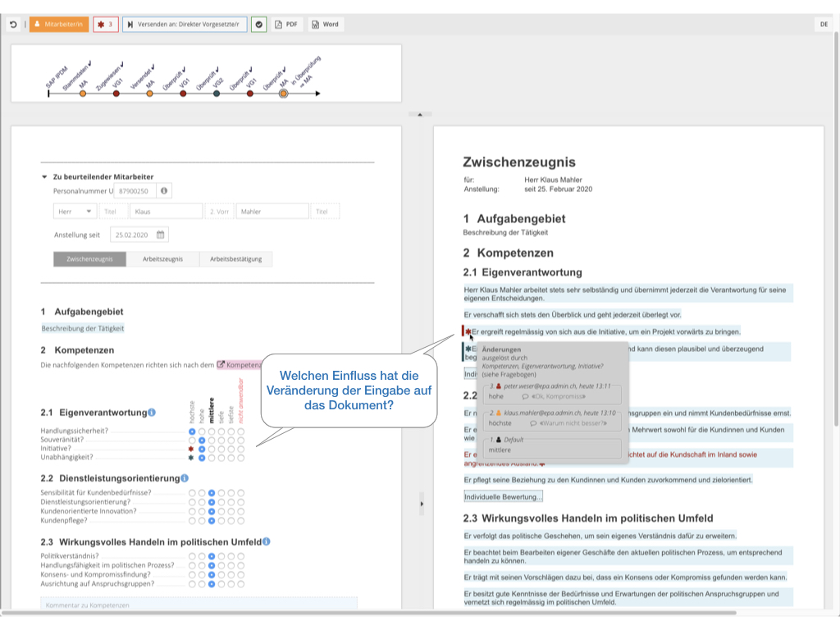Click red asterisk before Er ergreift sentence

pyautogui.click(x=468, y=332)
